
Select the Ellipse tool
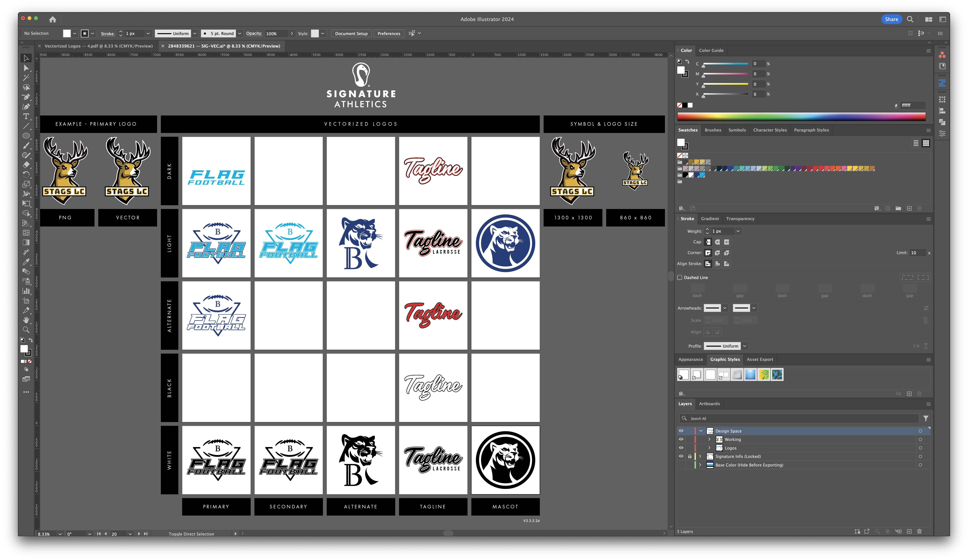tap(26, 136)
